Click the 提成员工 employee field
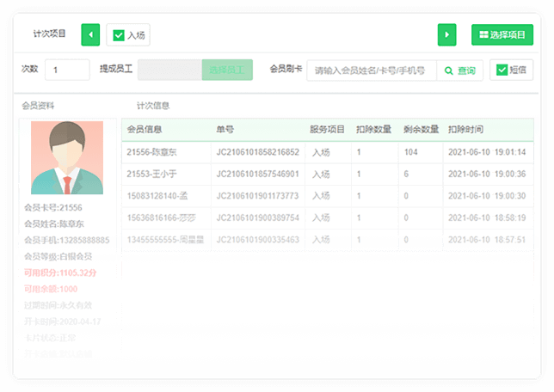 [169, 70]
